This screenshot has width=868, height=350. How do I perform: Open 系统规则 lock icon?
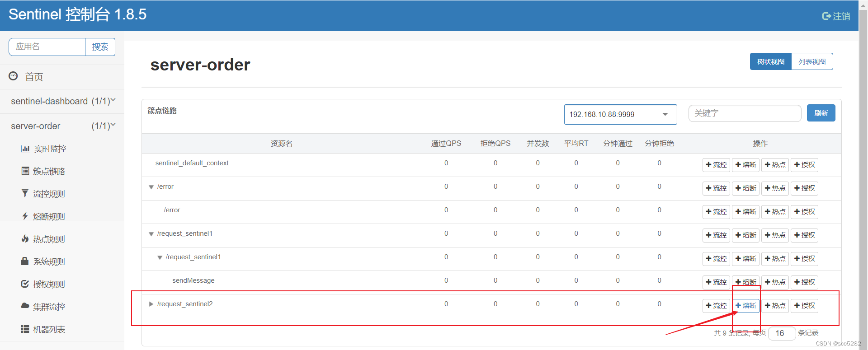(25, 261)
